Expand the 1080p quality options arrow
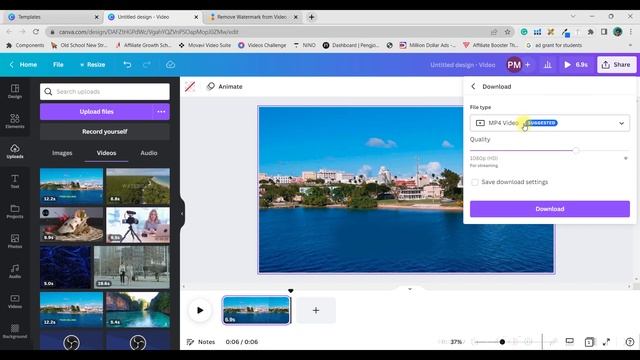Screen dimensions: 640x360 click(626, 158)
